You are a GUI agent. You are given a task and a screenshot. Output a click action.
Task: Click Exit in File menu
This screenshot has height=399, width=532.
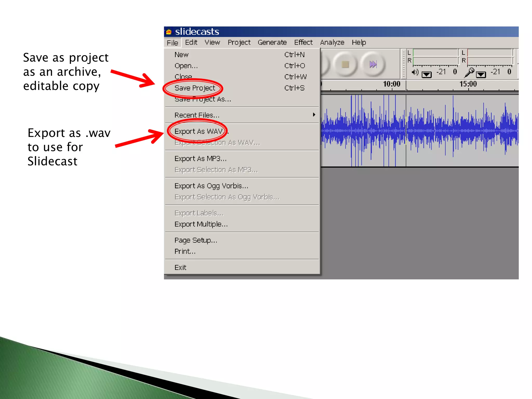pos(180,268)
